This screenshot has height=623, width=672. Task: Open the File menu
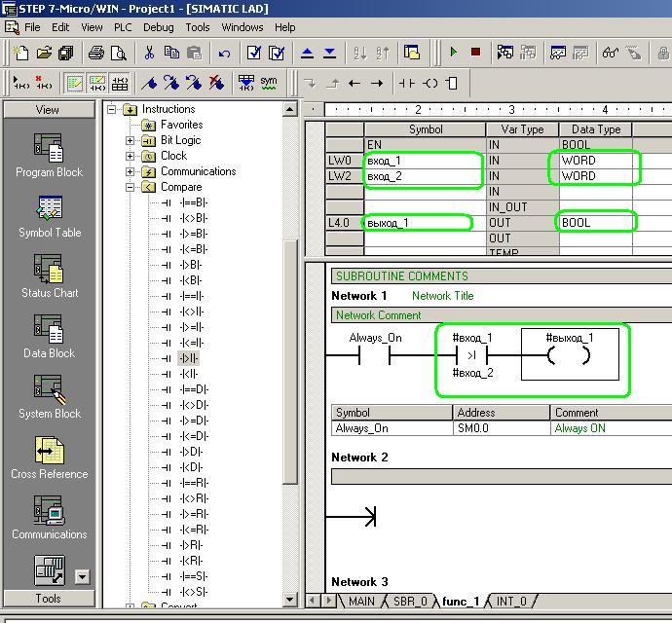[32, 27]
